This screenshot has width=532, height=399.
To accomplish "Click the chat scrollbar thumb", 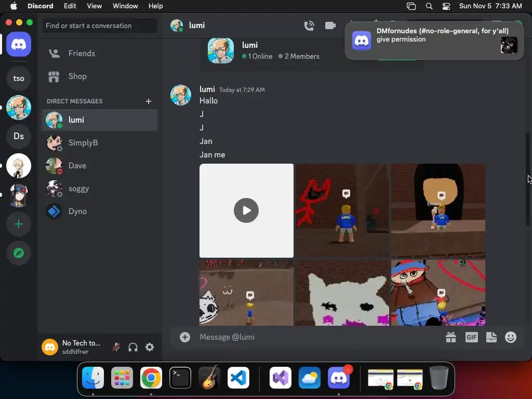I will (x=528, y=179).
